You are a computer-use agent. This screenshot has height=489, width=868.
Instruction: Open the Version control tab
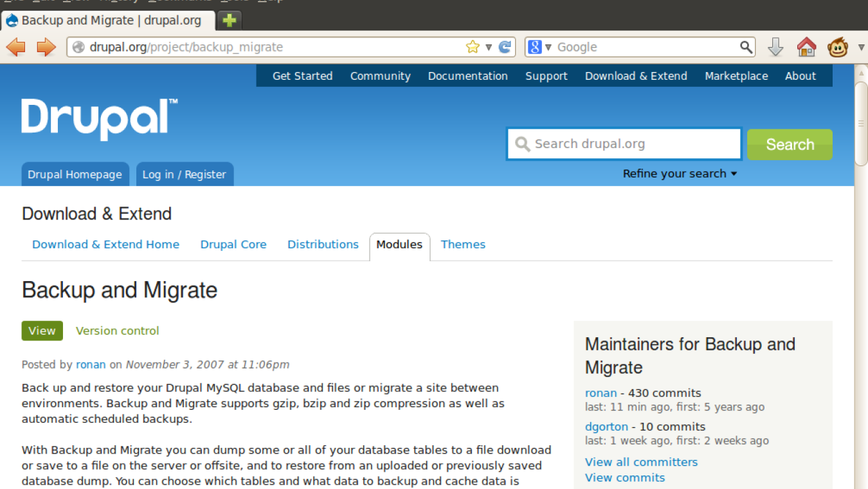118,331
